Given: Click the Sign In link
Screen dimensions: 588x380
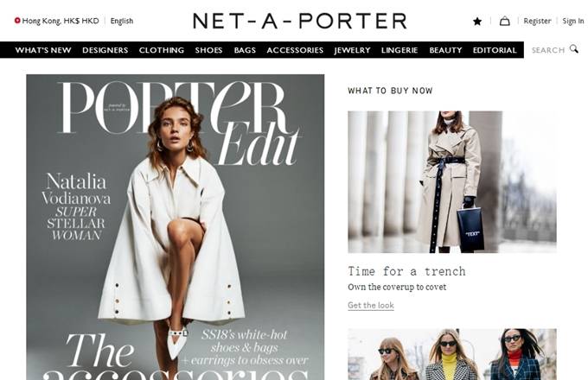Looking at the screenshot, I should 573,21.
